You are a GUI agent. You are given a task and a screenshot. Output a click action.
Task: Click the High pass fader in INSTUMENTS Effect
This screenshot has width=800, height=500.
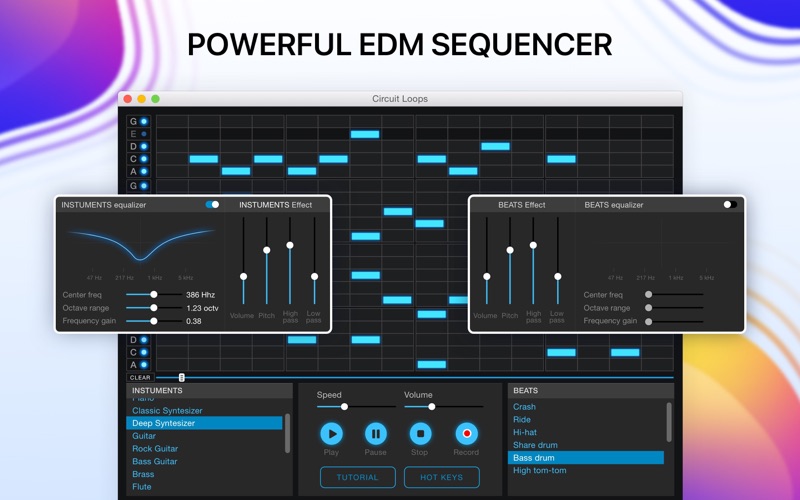click(290, 245)
